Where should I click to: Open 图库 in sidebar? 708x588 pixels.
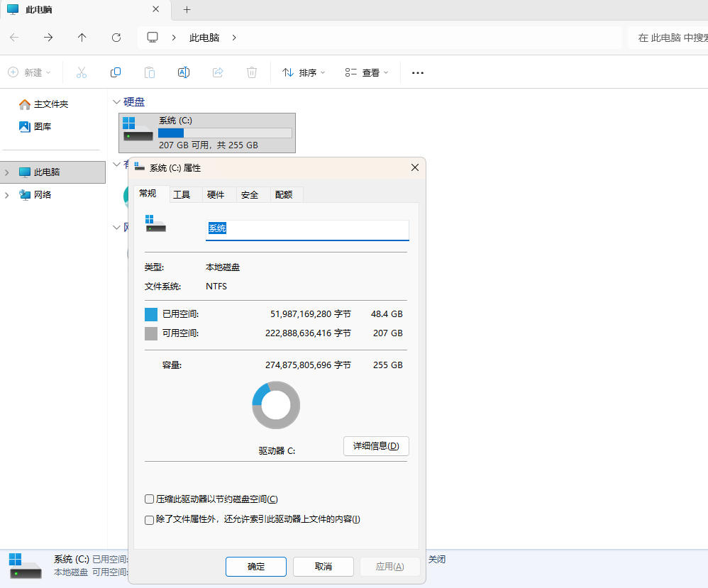click(42, 127)
